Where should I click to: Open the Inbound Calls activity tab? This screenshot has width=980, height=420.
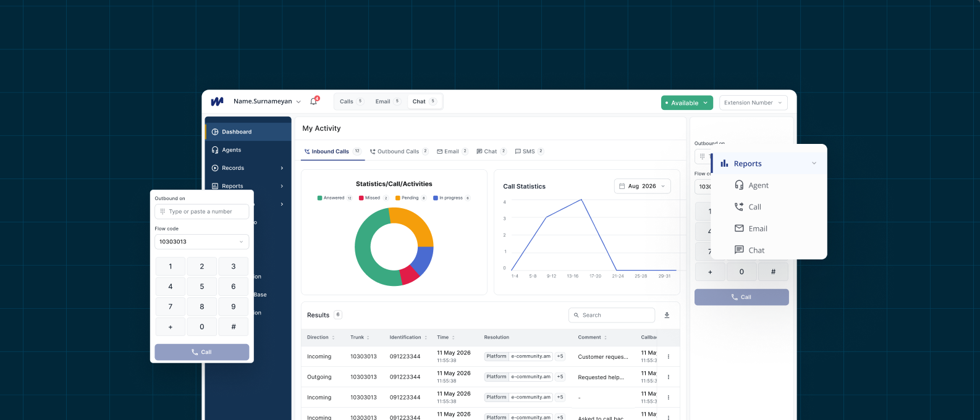tap(332, 151)
